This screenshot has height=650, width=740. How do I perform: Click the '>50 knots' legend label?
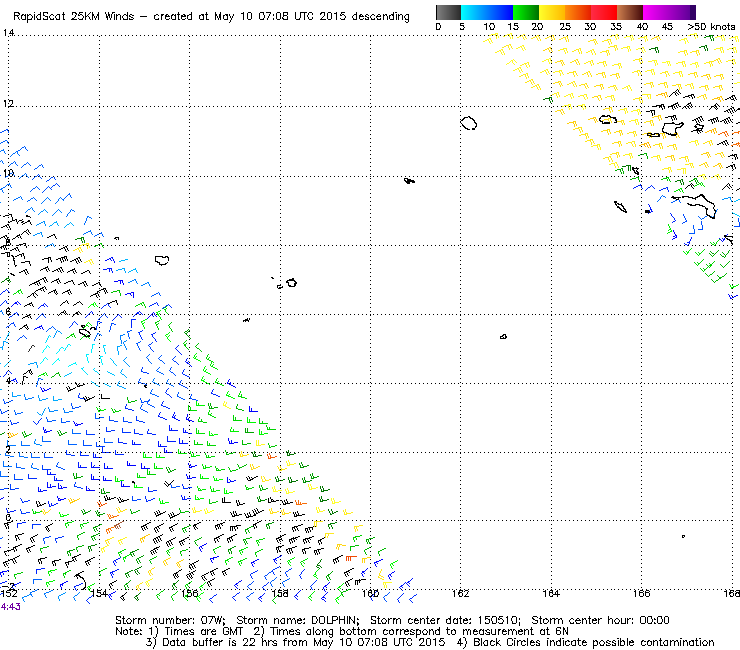point(711,27)
